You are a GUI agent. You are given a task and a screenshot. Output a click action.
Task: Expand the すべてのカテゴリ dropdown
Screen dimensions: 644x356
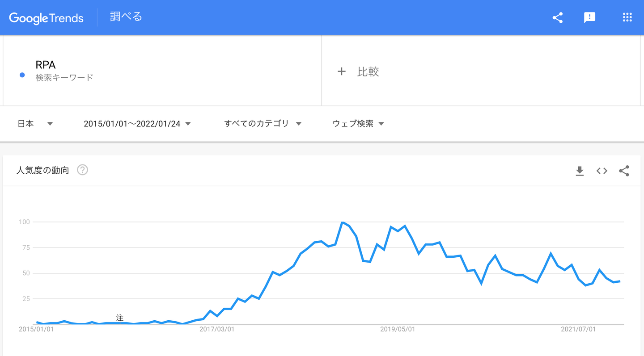point(263,124)
